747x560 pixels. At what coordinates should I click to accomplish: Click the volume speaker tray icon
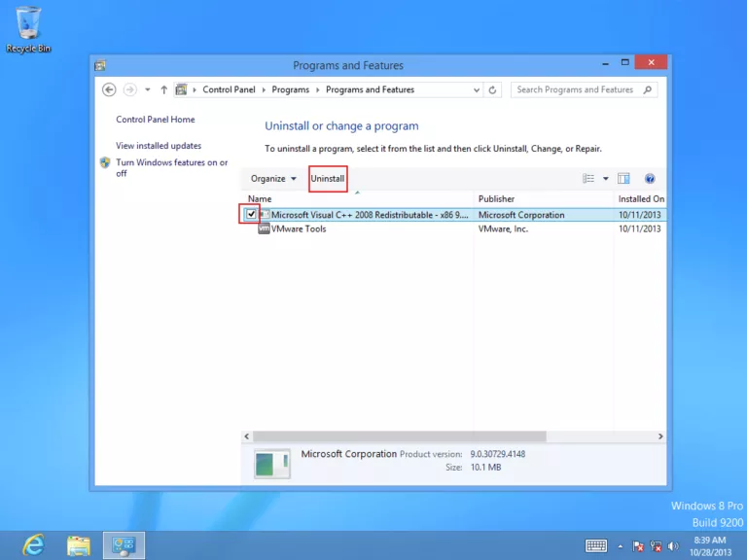click(x=673, y=546)
